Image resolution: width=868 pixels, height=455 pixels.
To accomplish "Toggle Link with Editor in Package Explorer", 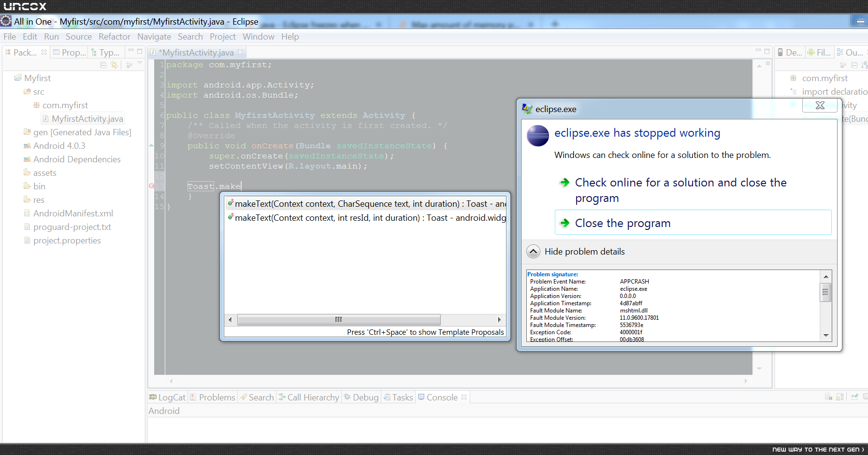I will tap(114, 65).
